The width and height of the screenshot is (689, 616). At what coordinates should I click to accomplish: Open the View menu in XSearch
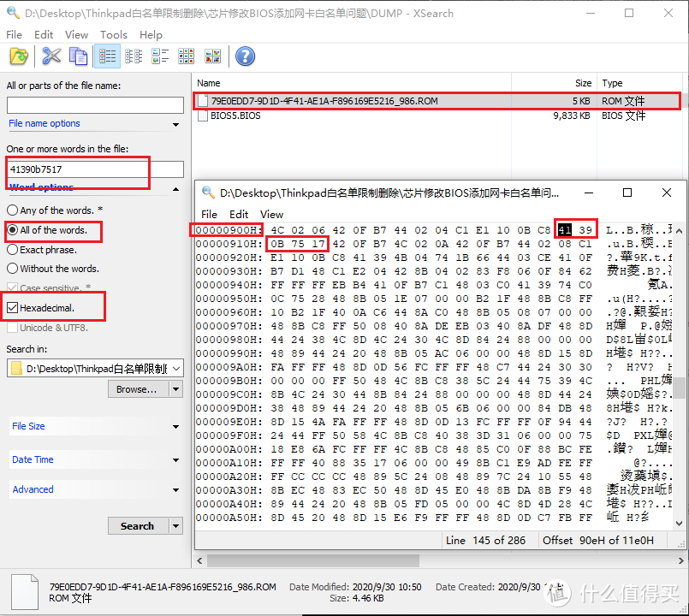pos(76,34)
